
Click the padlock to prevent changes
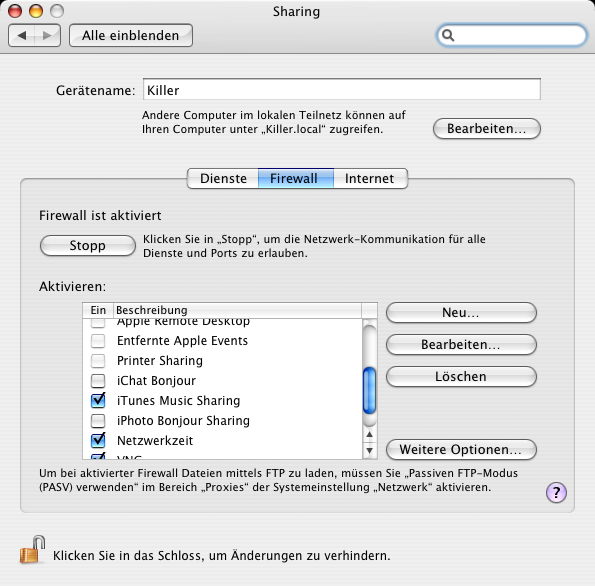pos(32,550)
